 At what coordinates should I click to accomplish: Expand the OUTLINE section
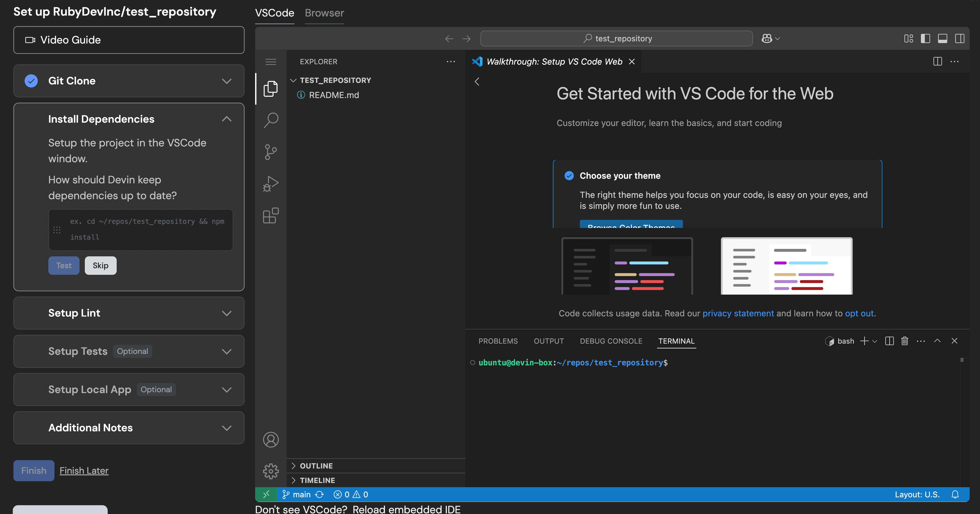click(x=316, y=466)
